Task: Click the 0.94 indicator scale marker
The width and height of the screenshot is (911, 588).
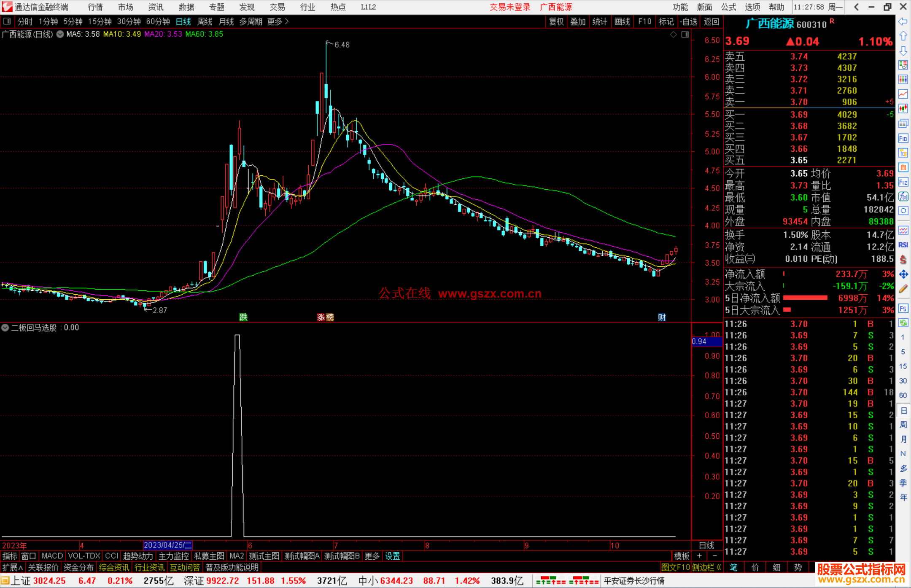Action: pyautogui.click(x=700, y=341)
